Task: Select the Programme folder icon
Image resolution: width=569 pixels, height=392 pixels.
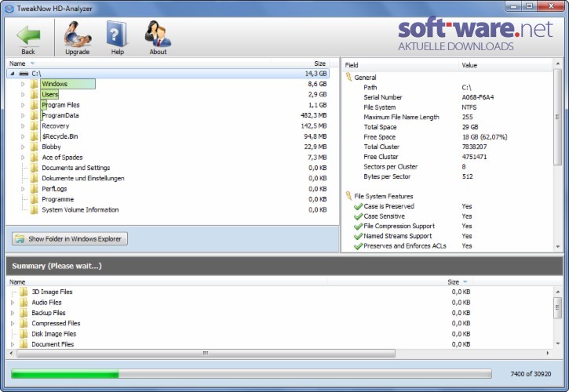Action: 34,199
